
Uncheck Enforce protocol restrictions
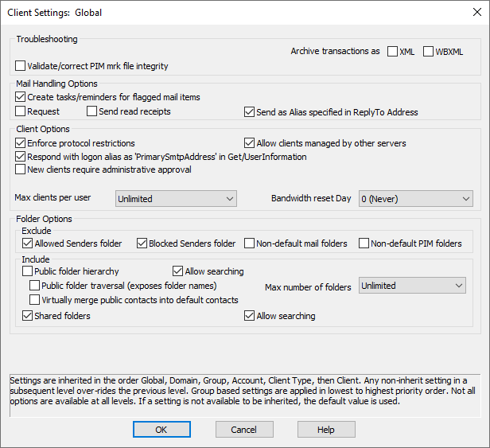[x=21, y=143]
